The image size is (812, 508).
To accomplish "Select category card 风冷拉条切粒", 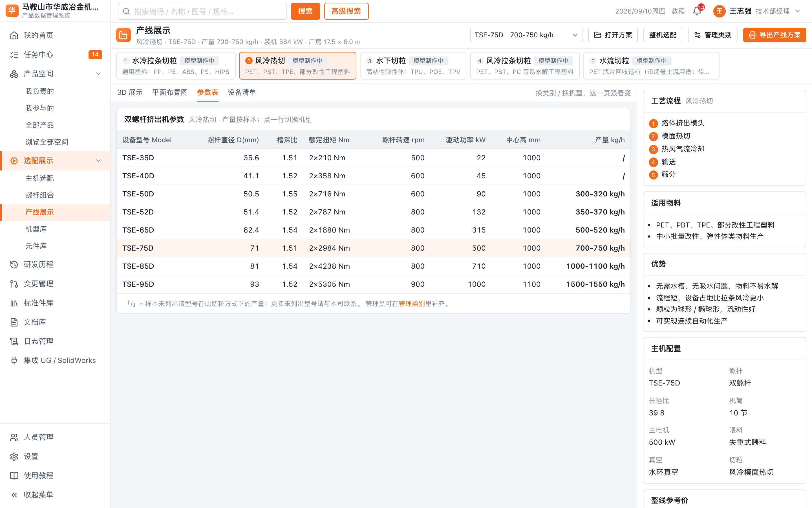I will tap(525, 65).
